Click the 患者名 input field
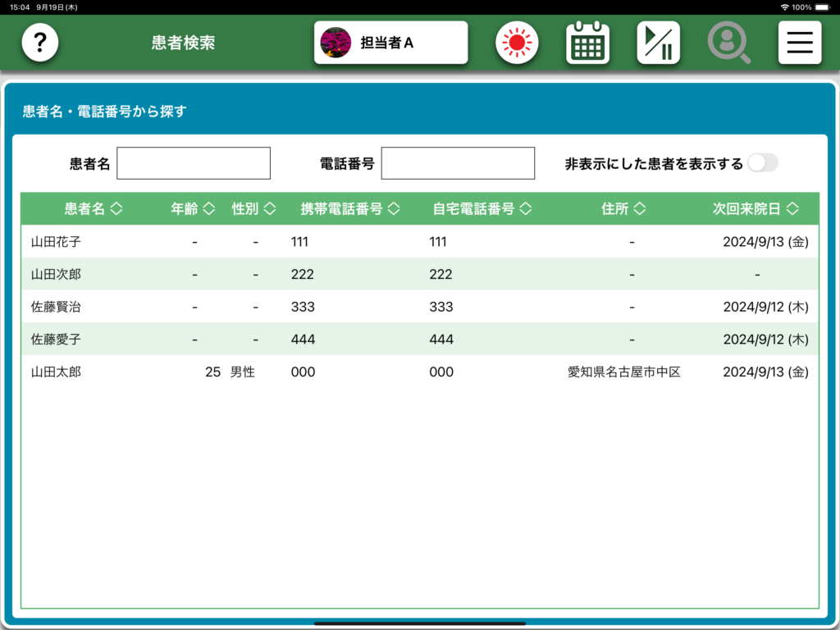 [x=194, y=163]
